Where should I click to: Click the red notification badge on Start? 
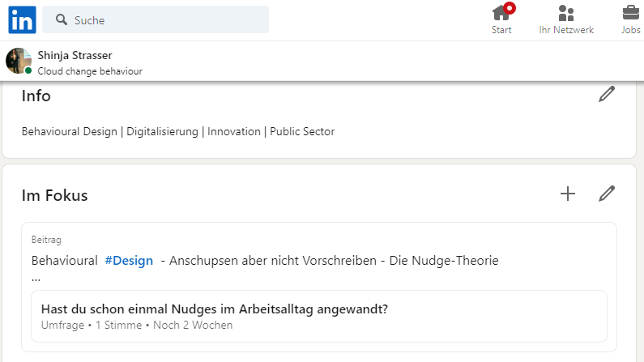pyautogui.click(x=510, y=9)
